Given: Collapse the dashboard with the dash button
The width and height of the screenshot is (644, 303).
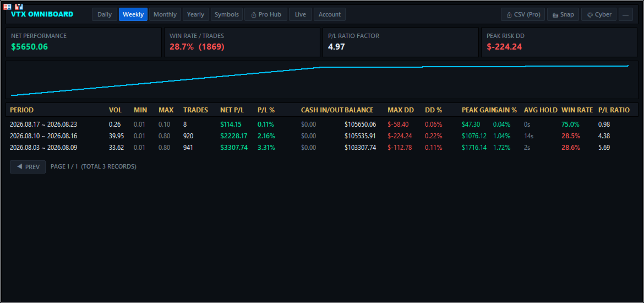Looking at the screenshot, I should [625, 14].
